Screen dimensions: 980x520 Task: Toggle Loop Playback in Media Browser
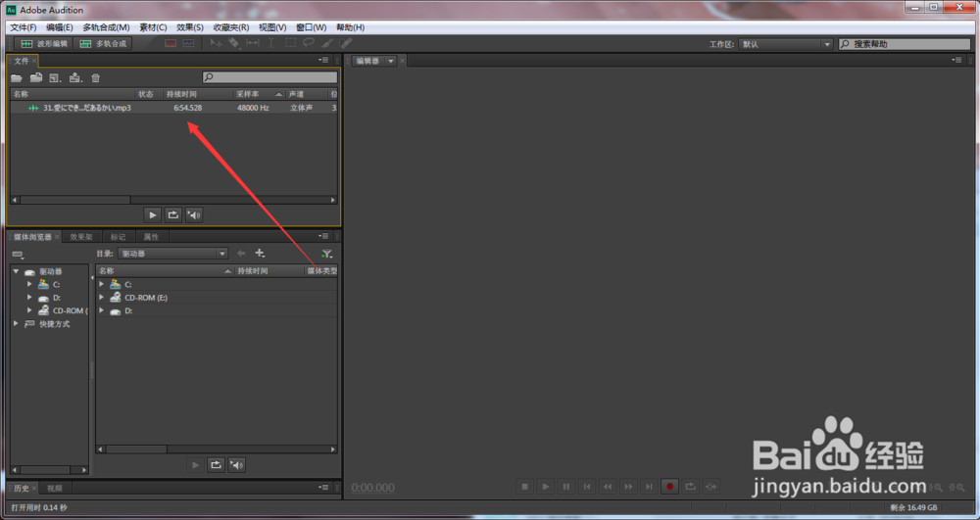[217, 464]
